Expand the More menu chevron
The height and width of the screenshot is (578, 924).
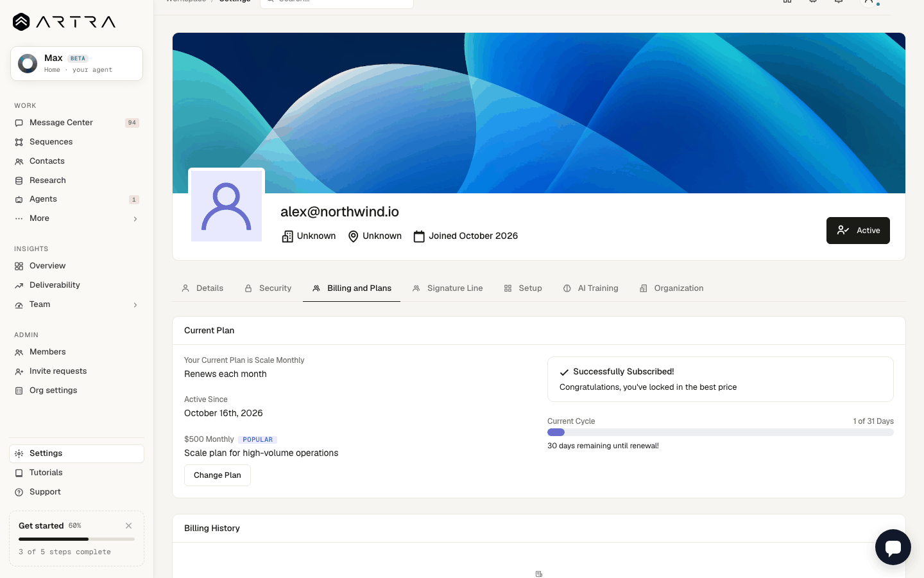[135, 219]
